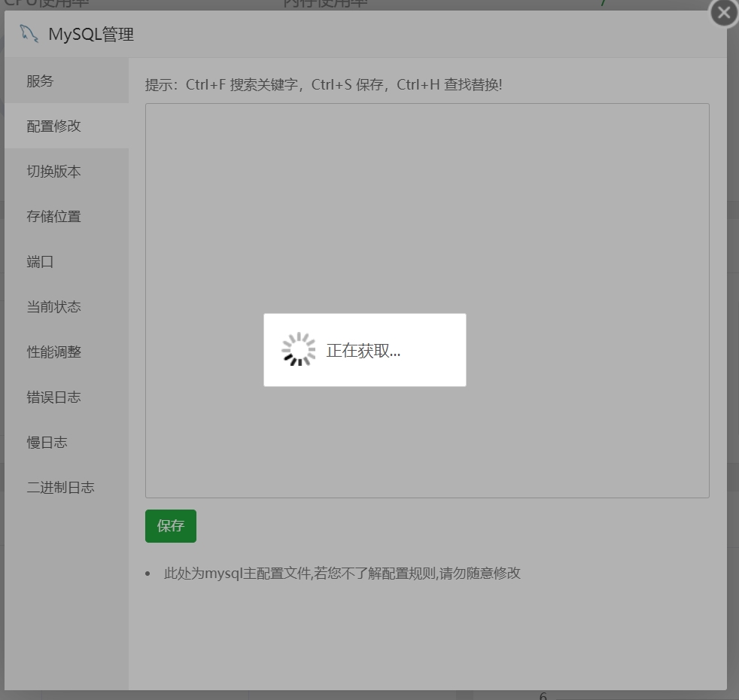This screenshot has width=739, height=700.
Task: Click inside the config file editor area
Action: point(427,301)
